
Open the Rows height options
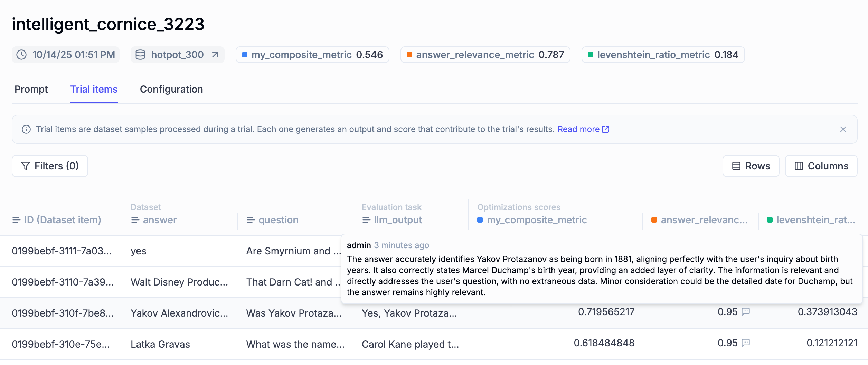[x=751, y=166]
